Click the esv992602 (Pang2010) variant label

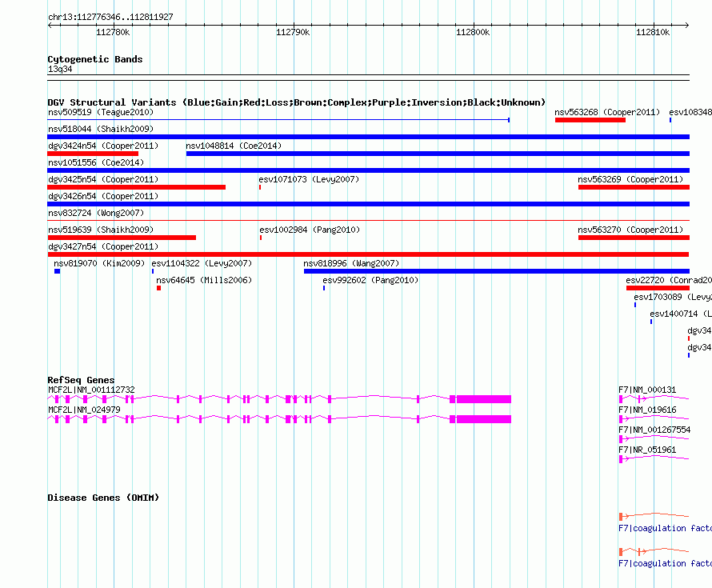point(370,280)
